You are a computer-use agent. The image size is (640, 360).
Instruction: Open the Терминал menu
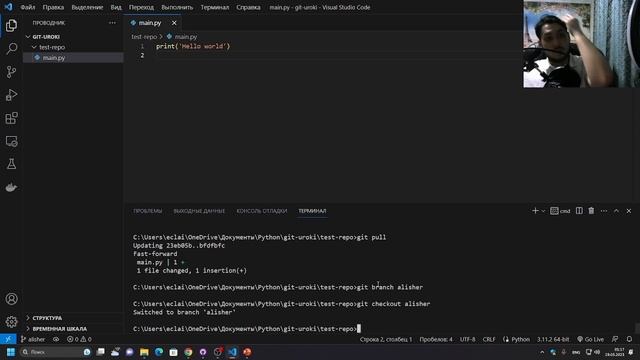pos(215,7)
